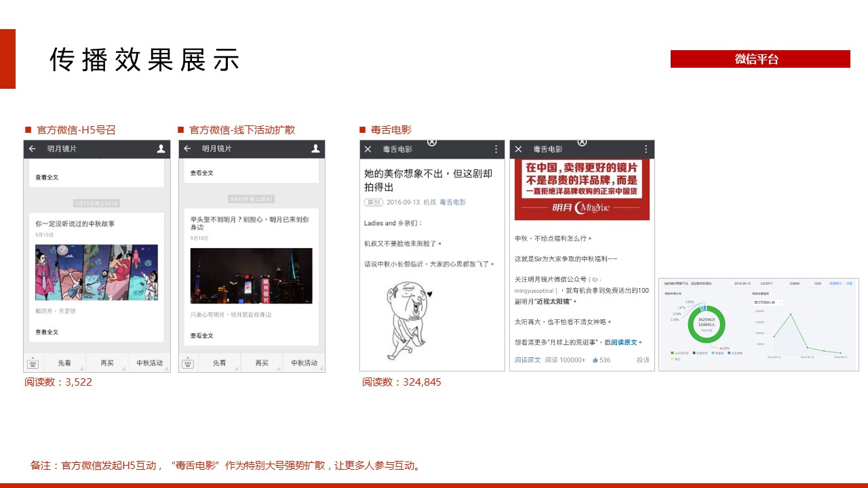Close the 毒舌电影 article titled 她的美你想象不出
Screen dimensions: 868x488
368,149
